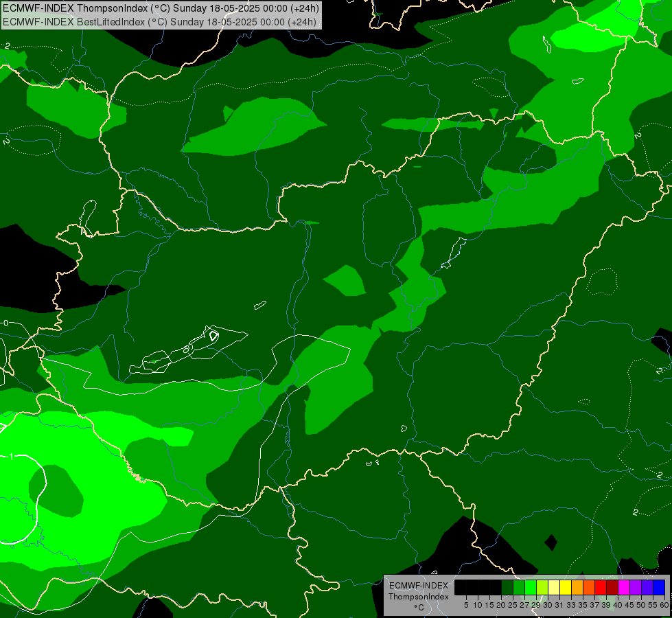Click the legend tick value "31"
Image resolution: width=672 pixels, height=618 pixels.
click(559, 605)
